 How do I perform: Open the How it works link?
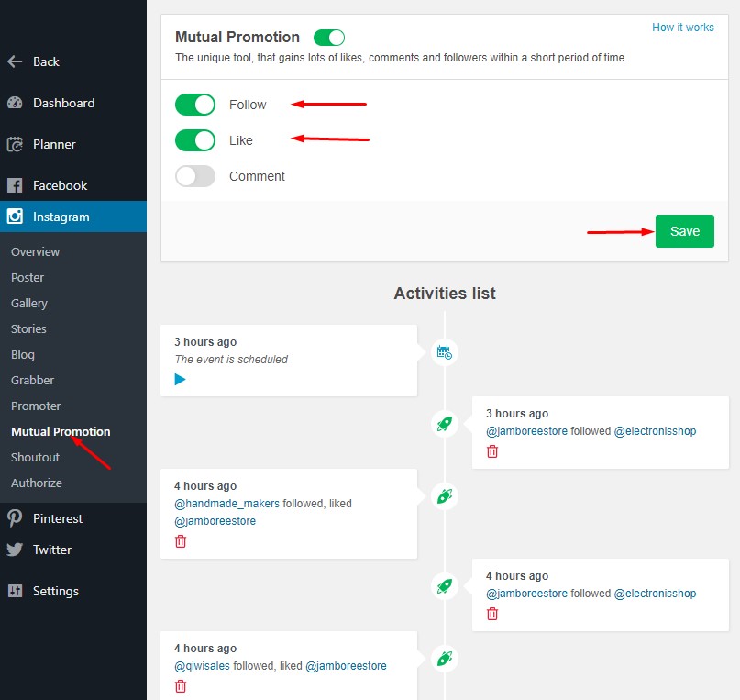coord(683,28)
